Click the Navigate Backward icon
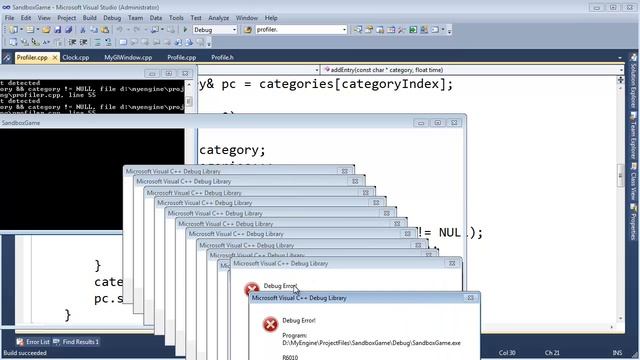Screen dimensions: 640x360 pos(155,30)
